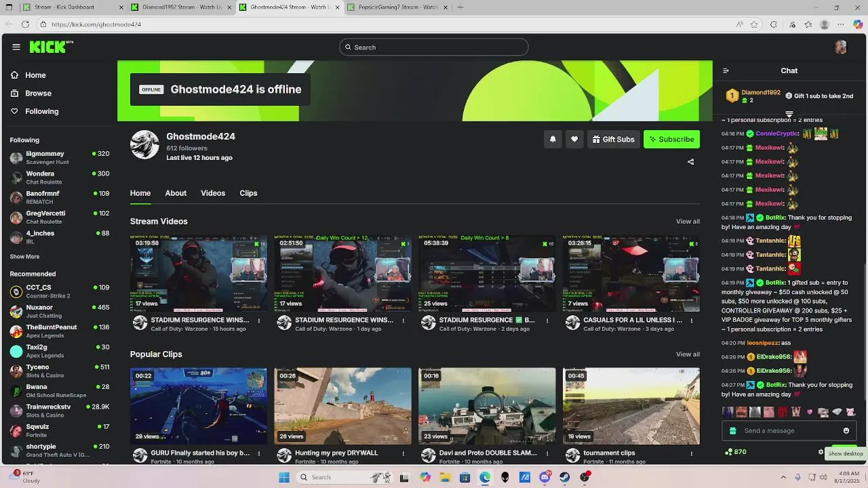
Task: Go to Home in the sidebar
Action: [29, 75]
